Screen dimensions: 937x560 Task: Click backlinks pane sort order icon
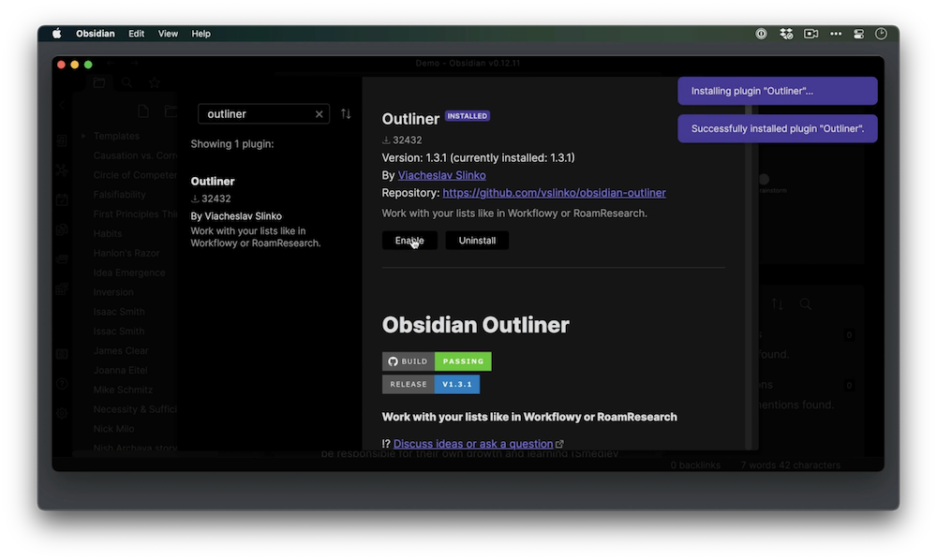pyautogui.click(x=777, y=304)
